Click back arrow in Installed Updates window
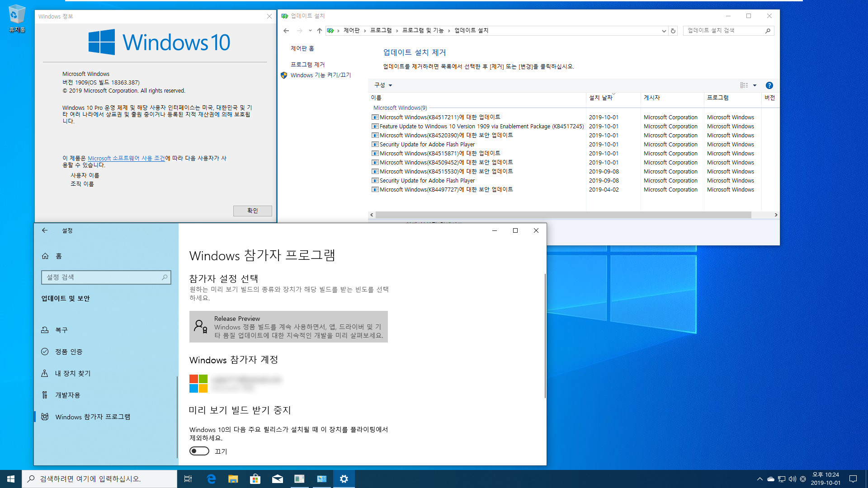The height and width of the screenshot is (488, 868). (x=286, y=31)
